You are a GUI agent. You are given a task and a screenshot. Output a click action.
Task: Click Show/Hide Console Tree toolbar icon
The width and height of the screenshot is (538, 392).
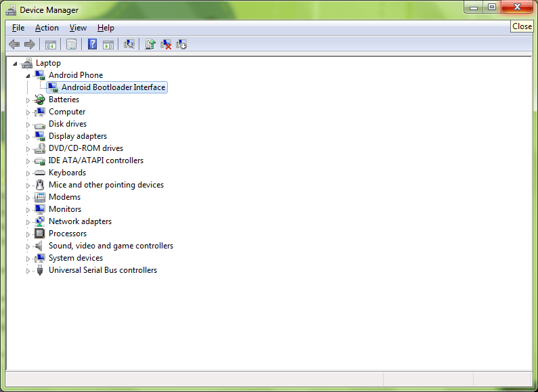pos(51,44)
